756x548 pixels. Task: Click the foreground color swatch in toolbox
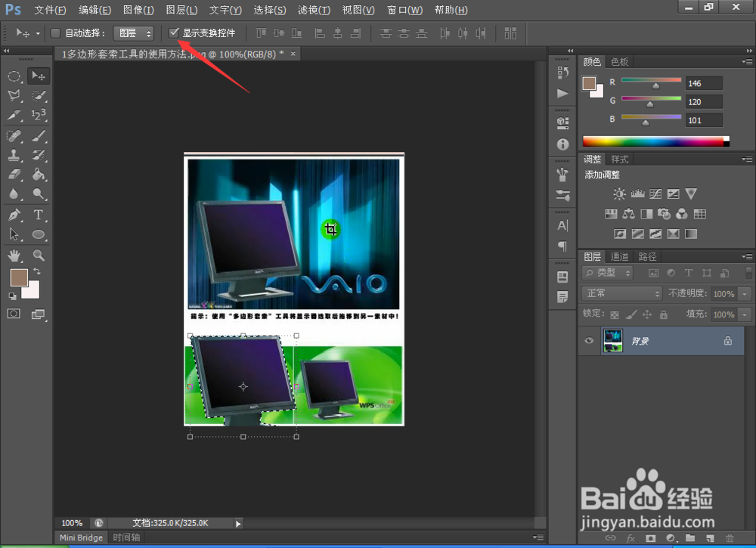(x=19, y=277)
